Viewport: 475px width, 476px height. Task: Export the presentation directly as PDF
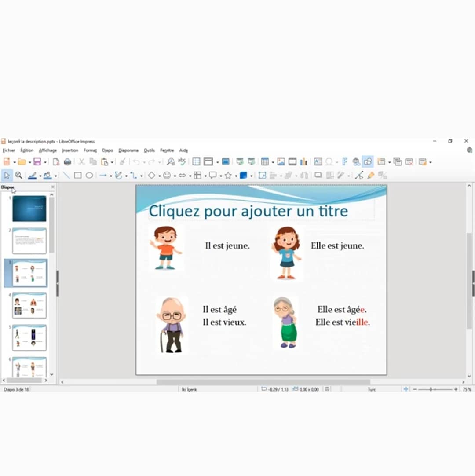point(56,162)
